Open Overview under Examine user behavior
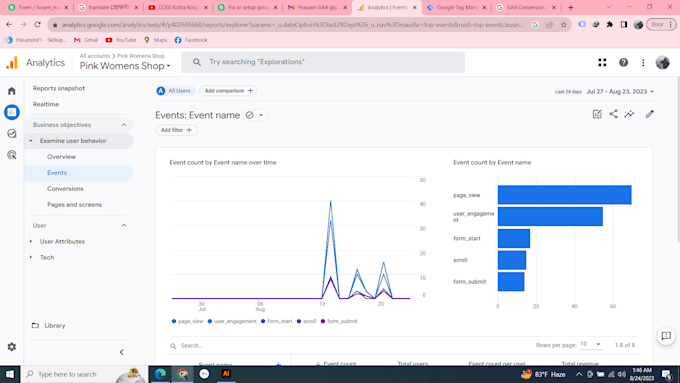 pos(61,157)
